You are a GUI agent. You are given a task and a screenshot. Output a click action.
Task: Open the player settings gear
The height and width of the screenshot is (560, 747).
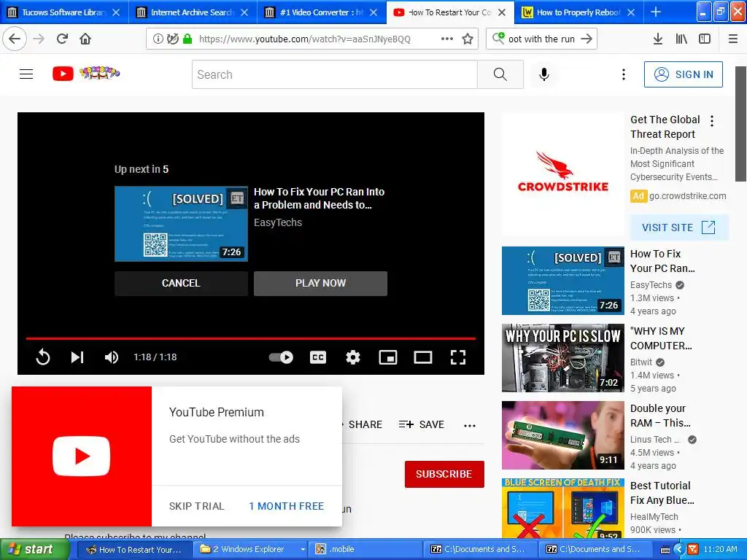[352, 357]
